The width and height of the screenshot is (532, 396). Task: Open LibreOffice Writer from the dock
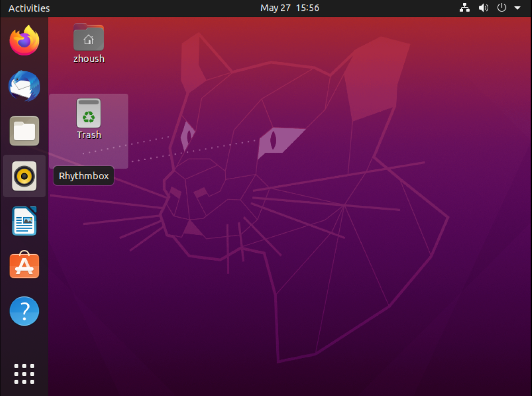tap(24, 221)
